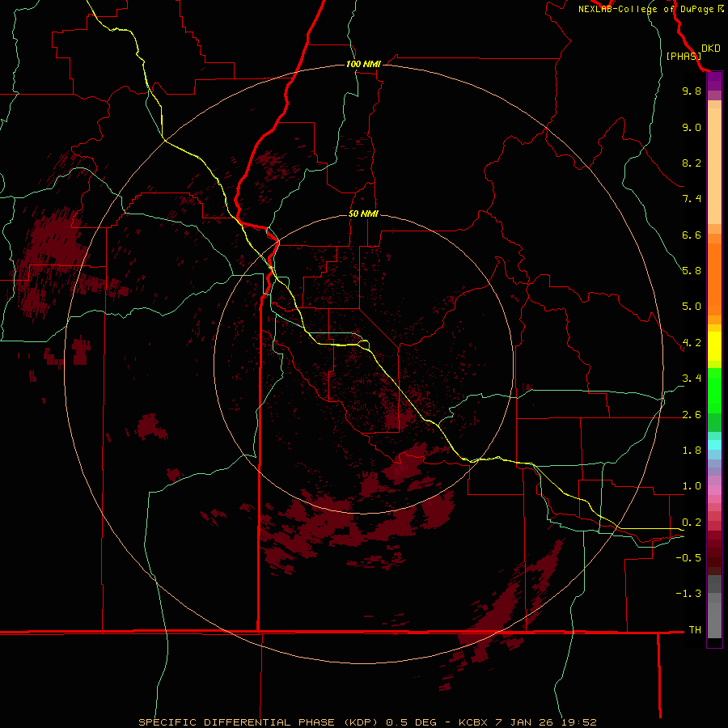Viewport: 728px width, 728px height.
Task: Click the 4.2 legend value
Action: pos(692,343)
